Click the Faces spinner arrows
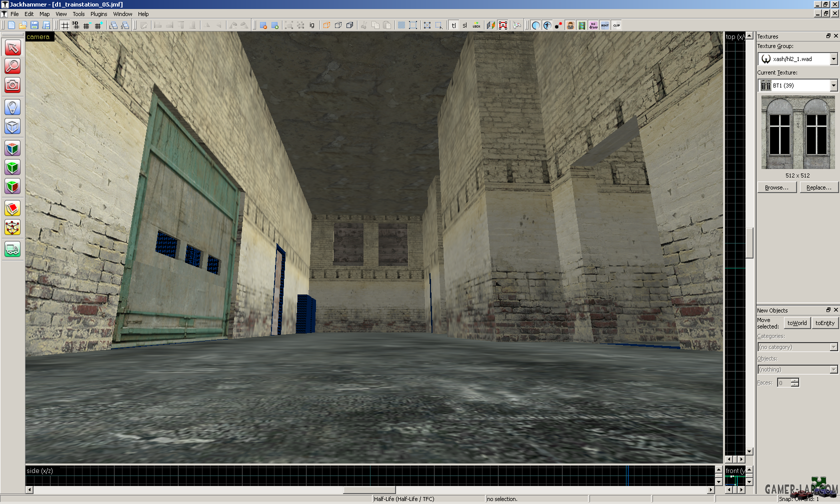This screenshot has width=840, height=504. point(795,383)
